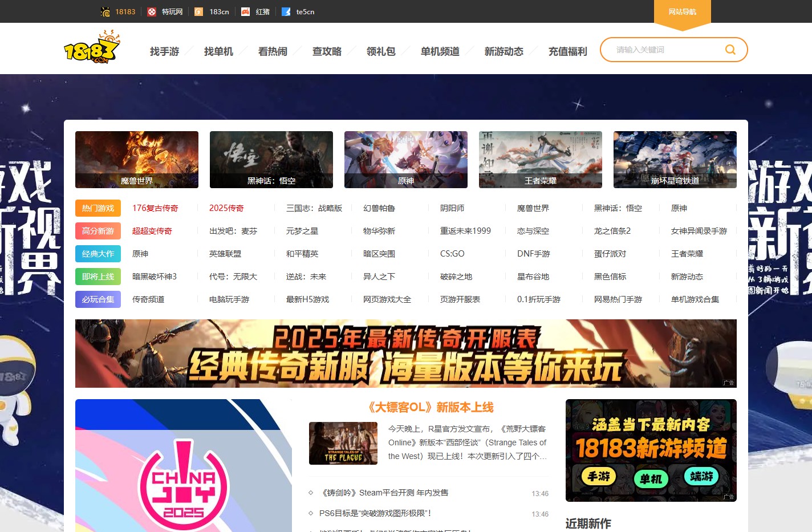Image resolution: width=812 pixels, height=532 pixels.
Task: Open the ChinaJoy 2025 carousel image
Action: pyautogui.click(x=184, y=465)
